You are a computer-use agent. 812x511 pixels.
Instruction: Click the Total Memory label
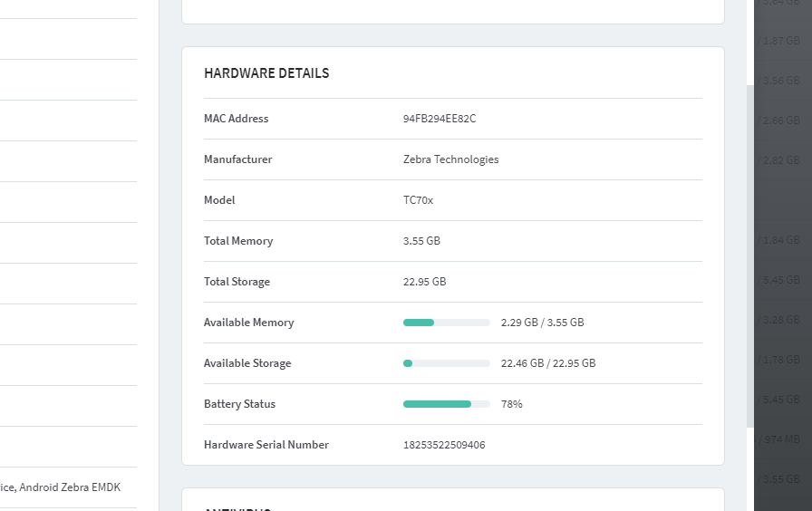click(237, 241)
